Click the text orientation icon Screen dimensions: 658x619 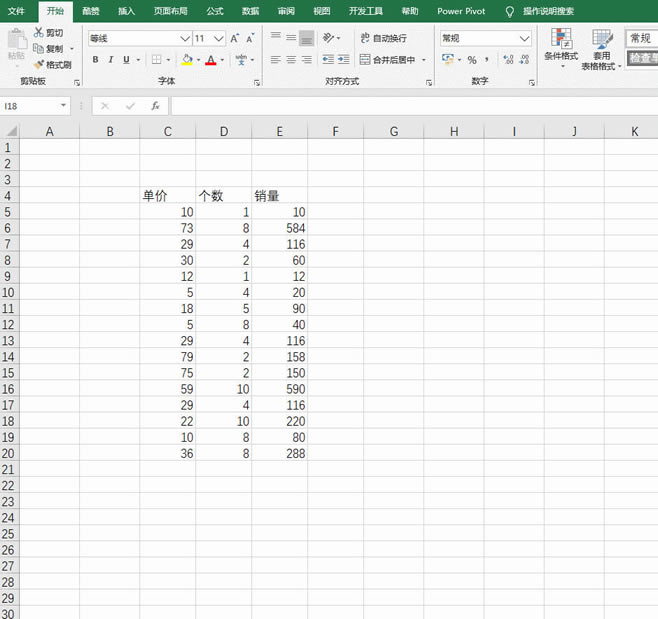point(328,38)
